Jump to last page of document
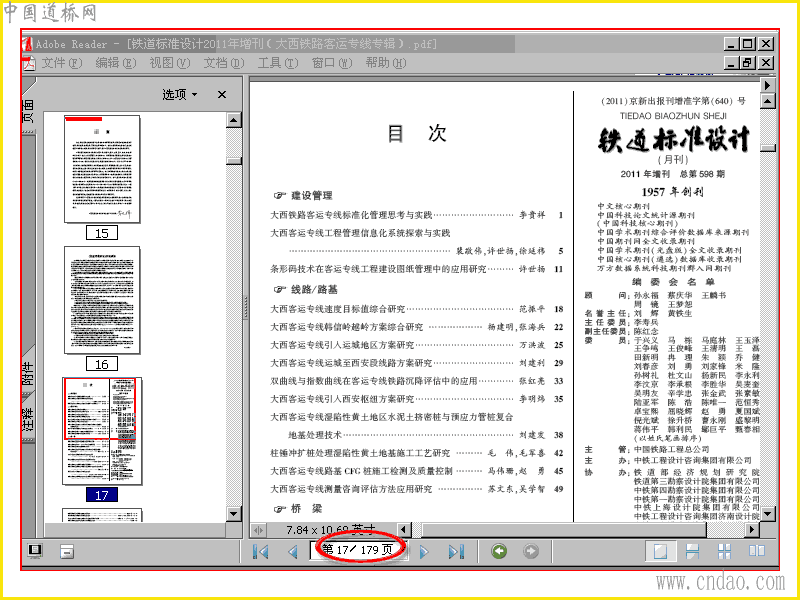This screenshot has width=800, height=600. [x=456, y=552]
